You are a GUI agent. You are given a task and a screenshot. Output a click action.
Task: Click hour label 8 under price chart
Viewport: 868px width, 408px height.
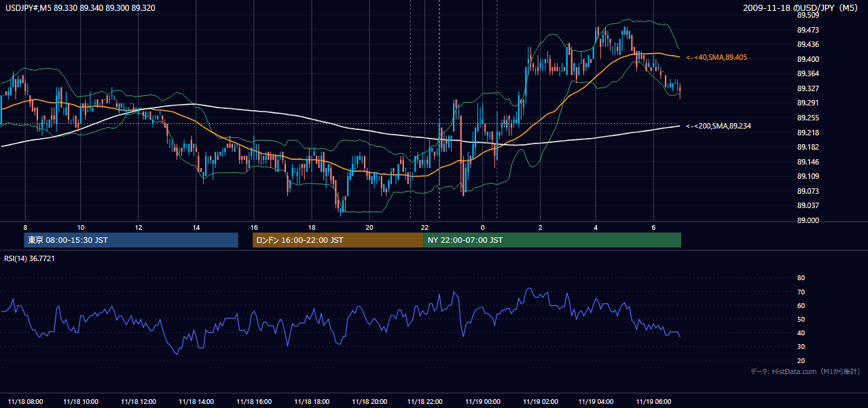pos(24,227)
